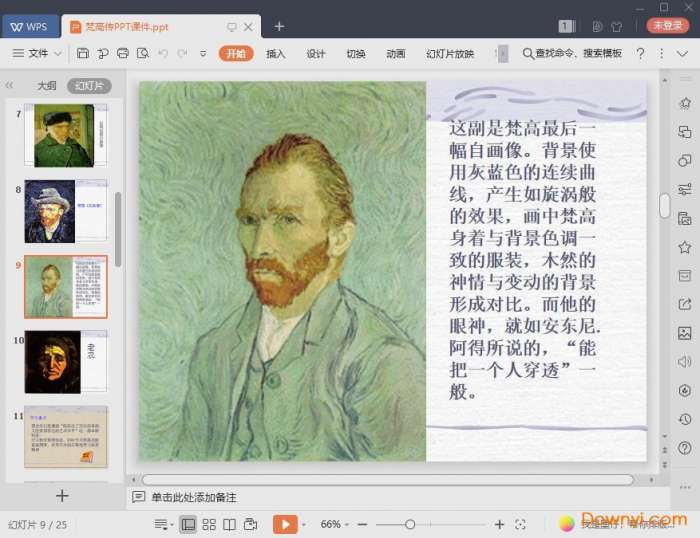The width and height of the screenshot is (700, 538).
Task: Switch to reading view book icon
Action: point(229,524)
